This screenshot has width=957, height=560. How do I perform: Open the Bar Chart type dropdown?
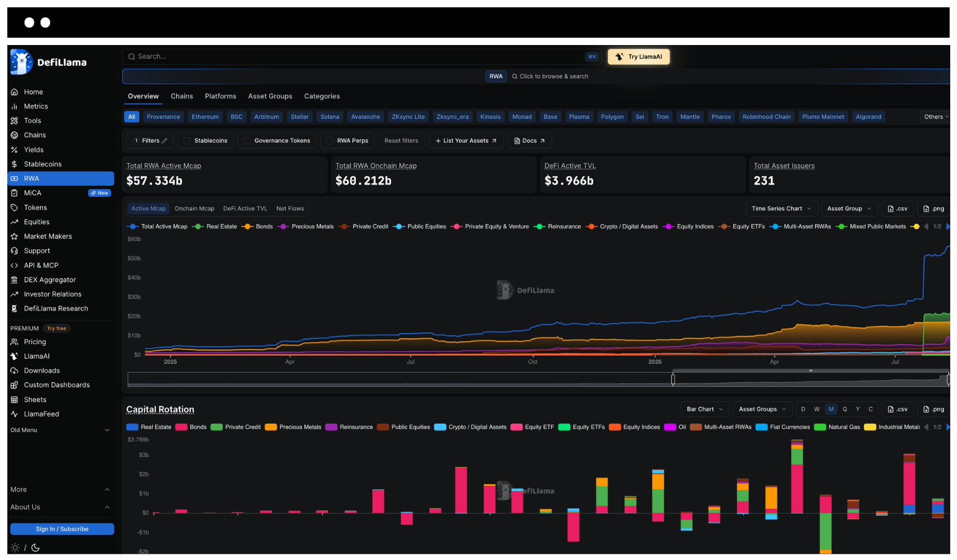pyautogui.click(x=705, y=409)
